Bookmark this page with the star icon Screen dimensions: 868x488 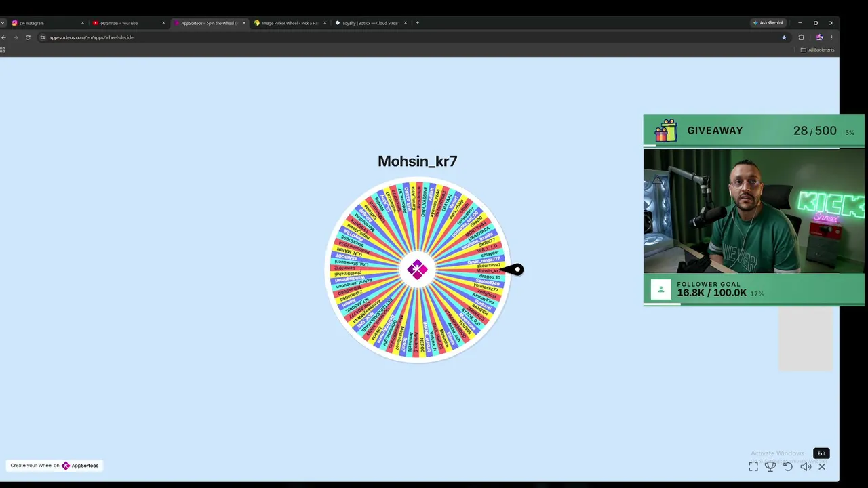[x=784, y=37]
